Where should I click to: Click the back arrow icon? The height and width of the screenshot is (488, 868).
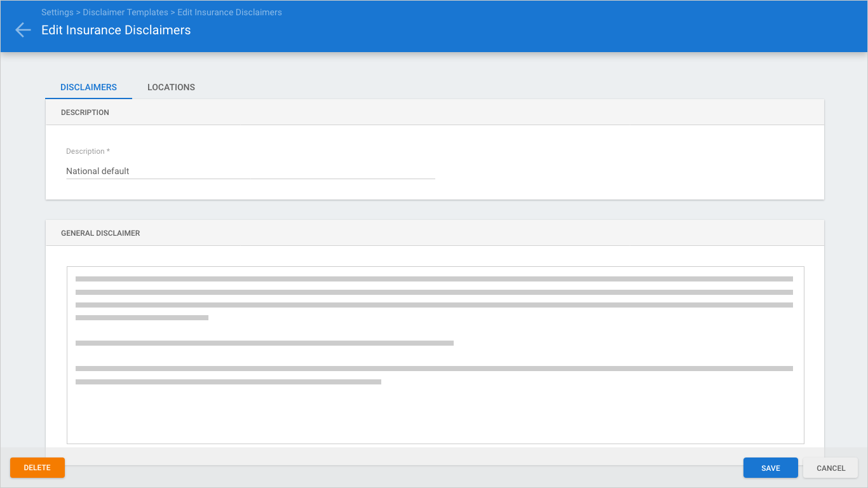point(23,30)
